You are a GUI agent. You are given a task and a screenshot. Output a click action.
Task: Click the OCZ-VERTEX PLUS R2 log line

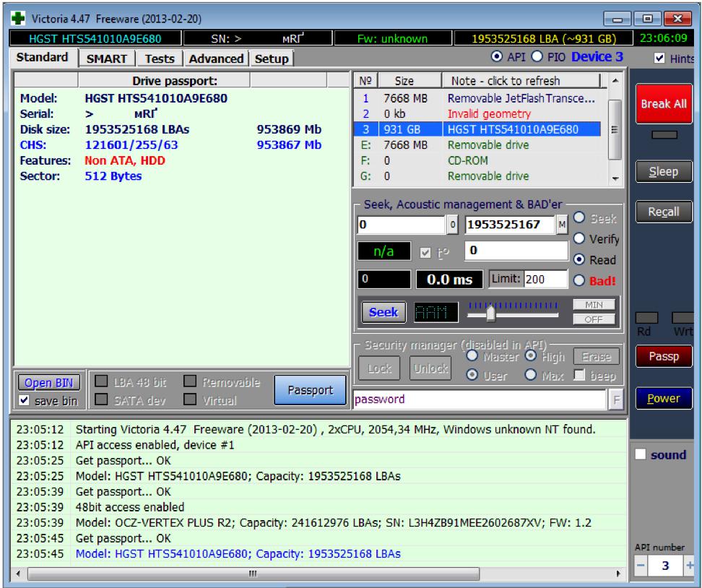tap(333, 522)
